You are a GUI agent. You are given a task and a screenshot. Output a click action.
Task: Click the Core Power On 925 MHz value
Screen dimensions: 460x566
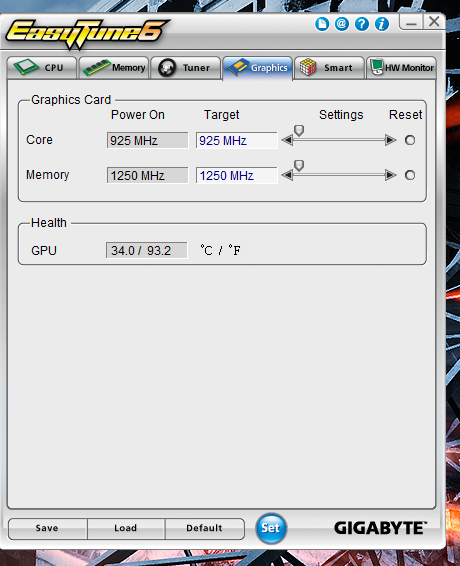tap(147, 140)
